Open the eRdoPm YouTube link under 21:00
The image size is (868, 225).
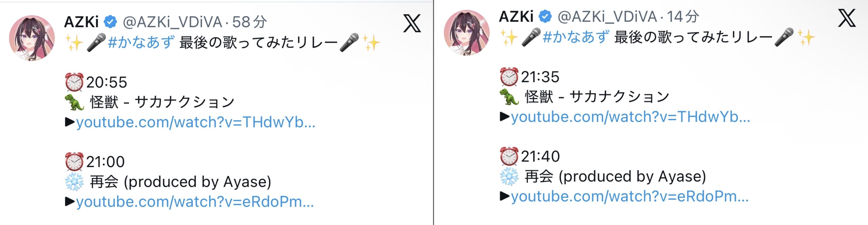pyautogui.click(x=195, y=202)
